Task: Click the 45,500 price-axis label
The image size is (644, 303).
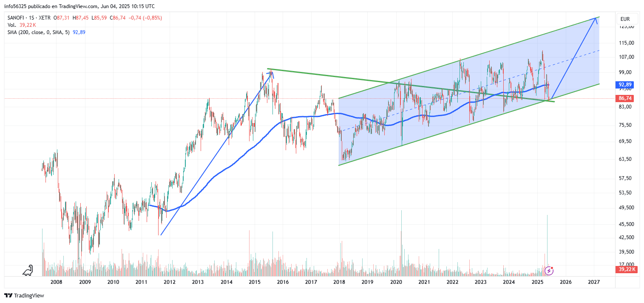Action: [x=627, y=224]
